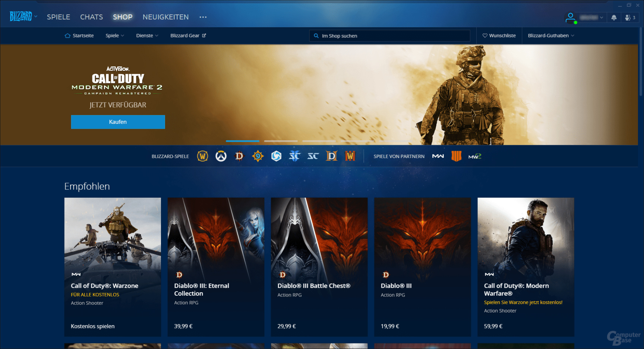Click Blizzard Gear external link icon
Viewport: 644px width, 349px height.
pyautogui.click(x=204, y=35)
